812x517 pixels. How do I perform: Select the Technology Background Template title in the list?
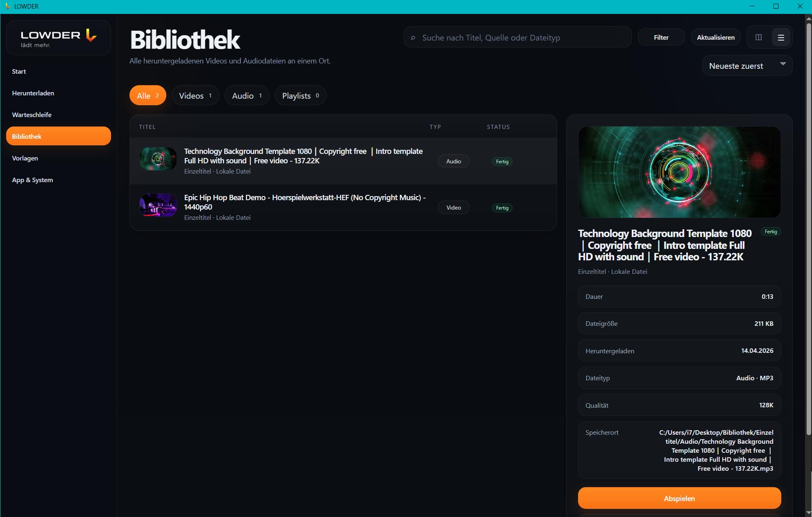tap(303, 156)
